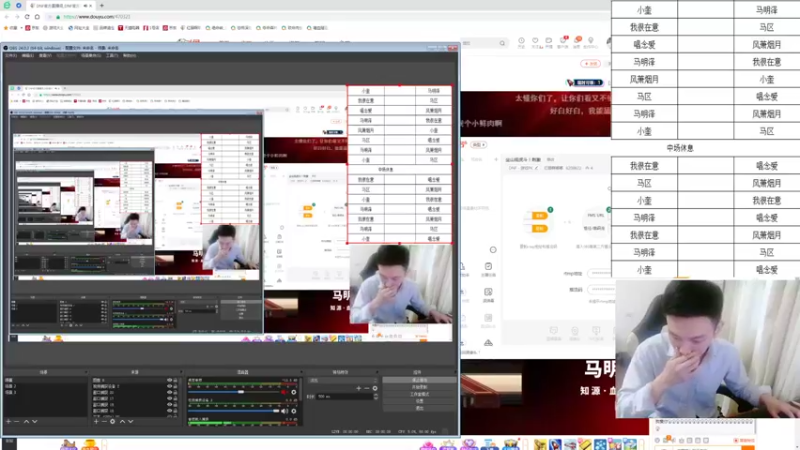800x450 pixels.
Task: Toggle visibility of topmost source in list
Action: pos(169,380)
